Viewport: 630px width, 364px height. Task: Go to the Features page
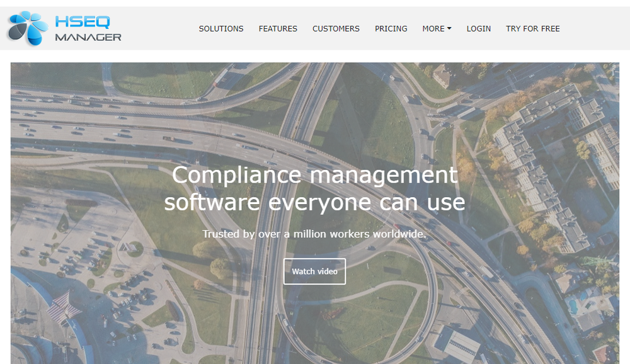click(x=278, y=28)
